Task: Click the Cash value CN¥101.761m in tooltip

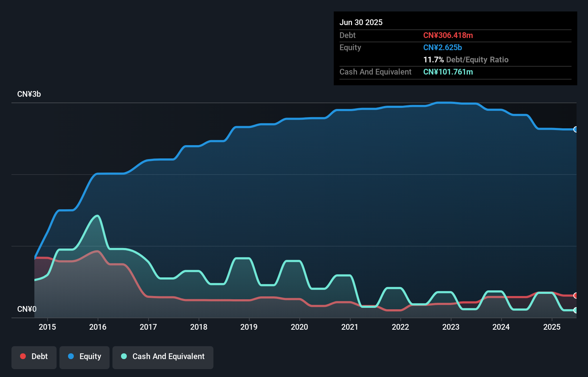Action: (448, 72)
